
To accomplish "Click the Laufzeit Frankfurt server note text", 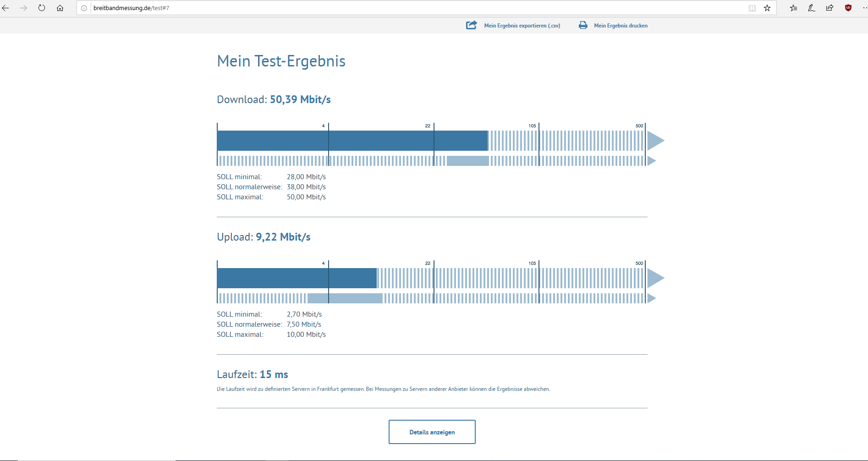I will (x=383, y=389).
